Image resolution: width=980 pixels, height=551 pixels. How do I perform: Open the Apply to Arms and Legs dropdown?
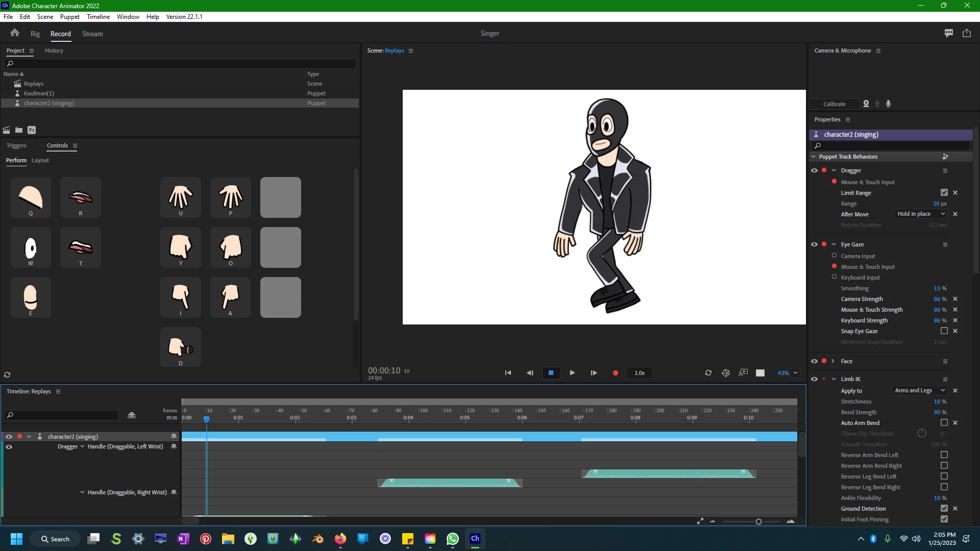coord(919,390)
